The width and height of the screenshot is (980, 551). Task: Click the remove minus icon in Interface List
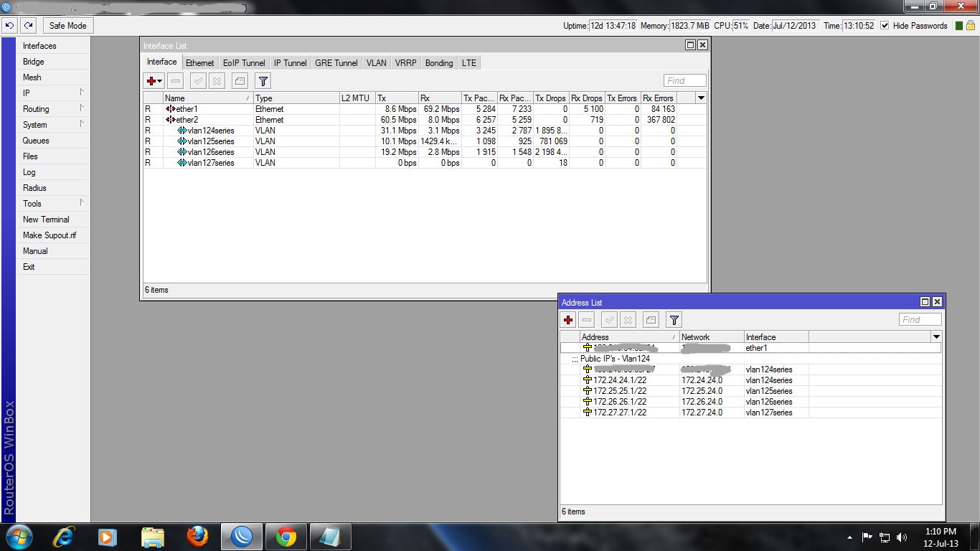pyautogui.click(x=176, y=81)
